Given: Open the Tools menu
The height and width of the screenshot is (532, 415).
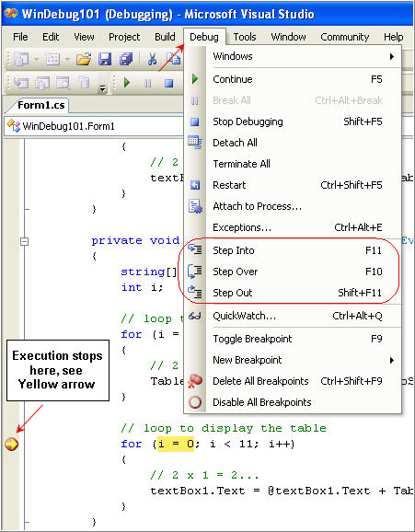Looking at the screenshot, I should pyautogui.click(x=245, y=37).
